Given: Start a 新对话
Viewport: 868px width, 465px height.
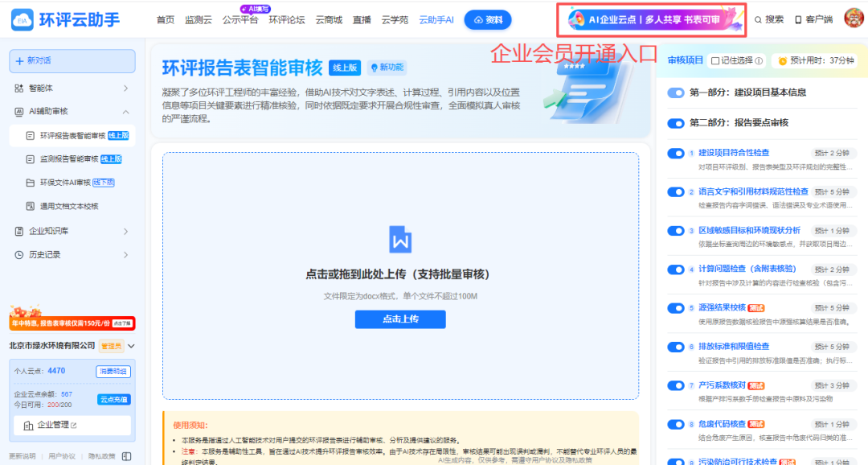Looking at the screenshot, I should [x=72, y=61].
